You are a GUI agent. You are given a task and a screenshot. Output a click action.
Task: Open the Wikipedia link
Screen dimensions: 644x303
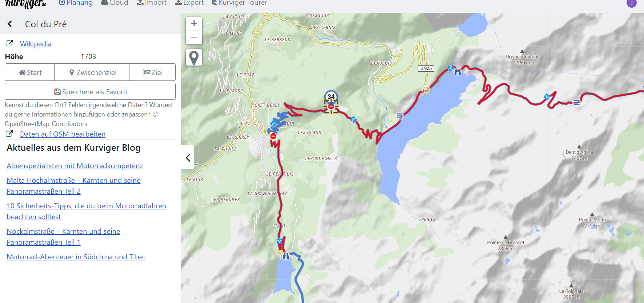click(x=36, y=44)
